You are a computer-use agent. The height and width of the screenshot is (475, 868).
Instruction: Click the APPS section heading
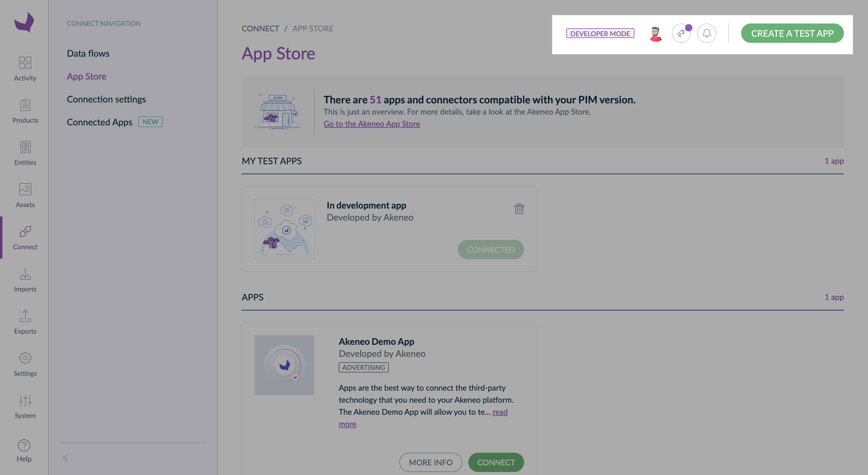tap(252, 297)
